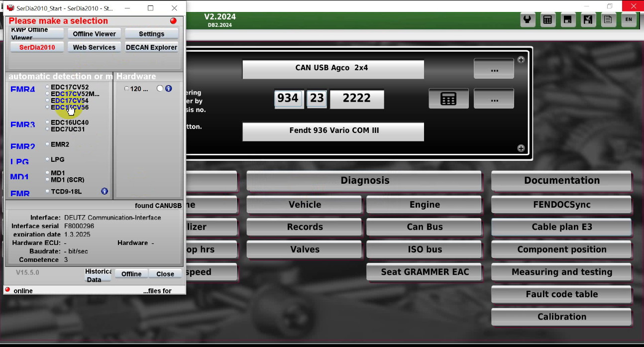Open the CAN USB Agco 2x4 interface selector
Image resolution: width=644 pixels, height=347 pixels.
pos(333,69)
